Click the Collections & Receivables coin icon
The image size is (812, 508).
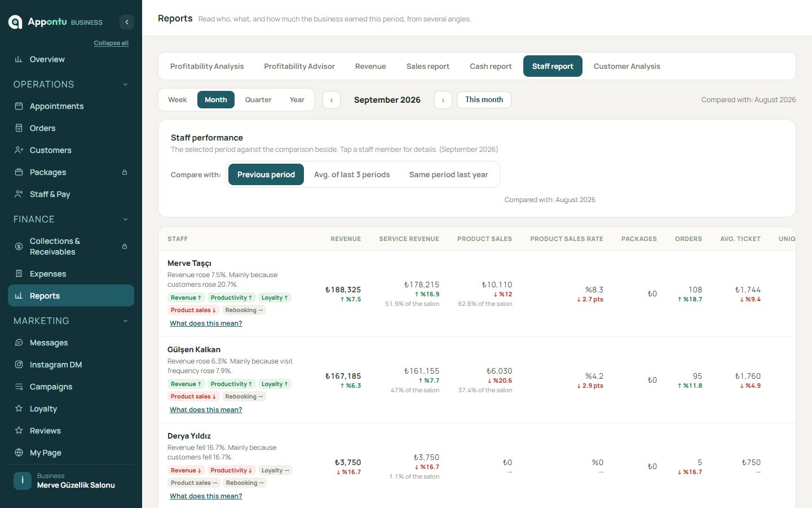(19, 247)
